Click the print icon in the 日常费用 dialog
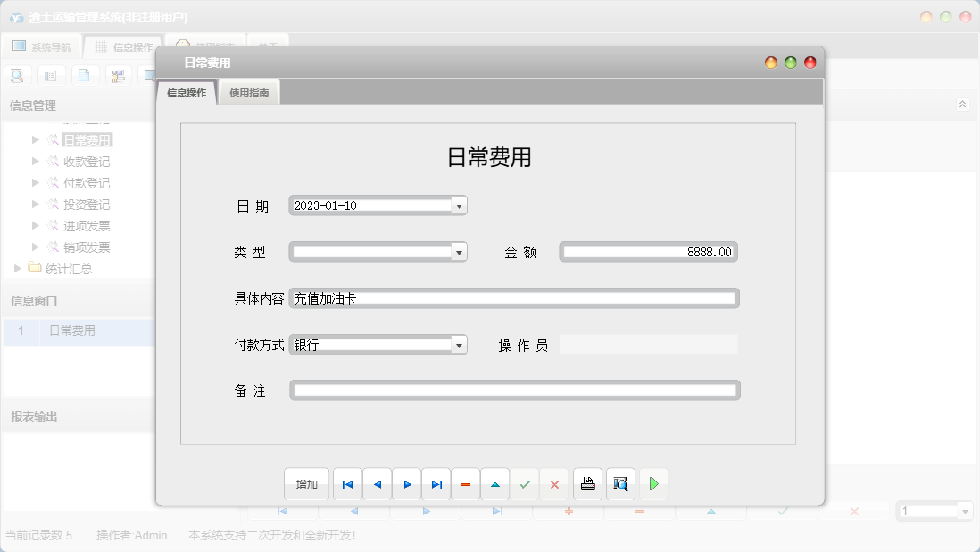Viewport: 980px width, 552px height. pos(588,483)
